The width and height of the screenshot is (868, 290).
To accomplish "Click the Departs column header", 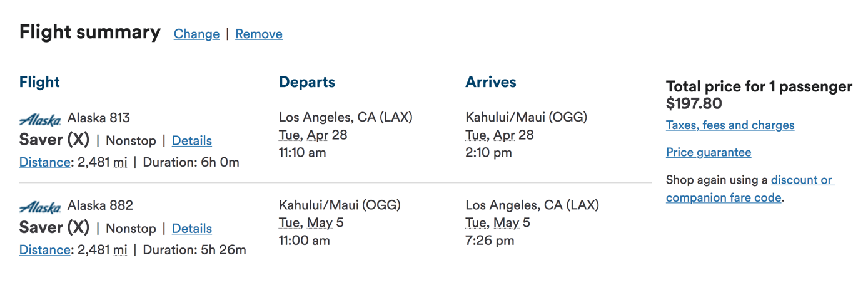I will click(x=307, y=82).
